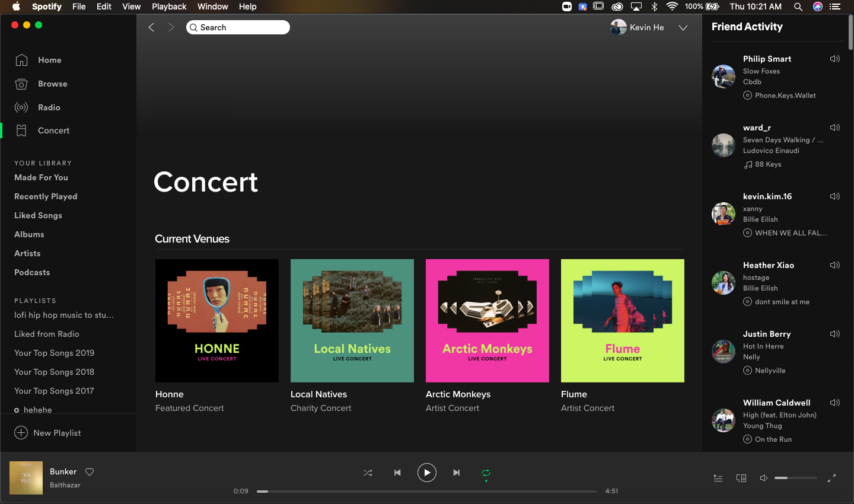Click the speaker icon beside ward_r
The image size is (854, 504).
coord(835,127)
